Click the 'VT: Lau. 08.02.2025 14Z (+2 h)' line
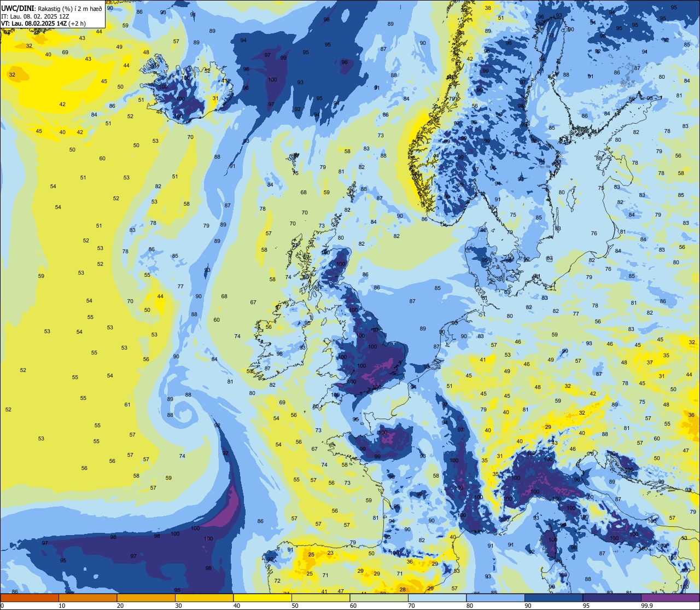 click(43, 24)
